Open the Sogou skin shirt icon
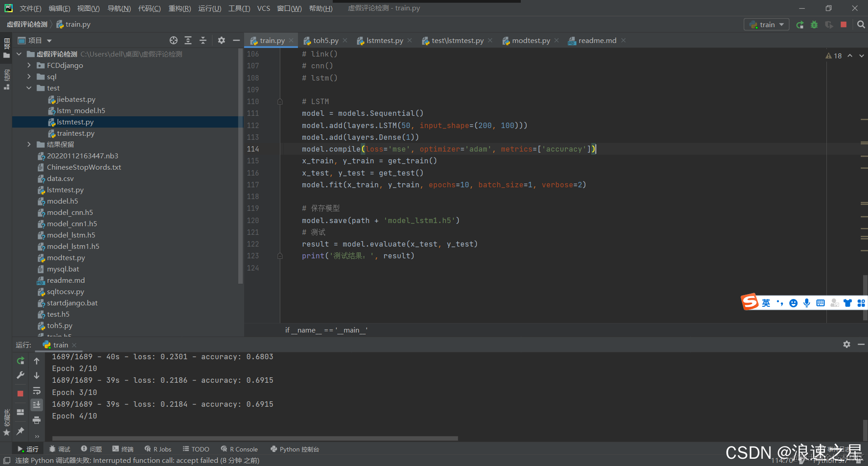 point(848,303)
